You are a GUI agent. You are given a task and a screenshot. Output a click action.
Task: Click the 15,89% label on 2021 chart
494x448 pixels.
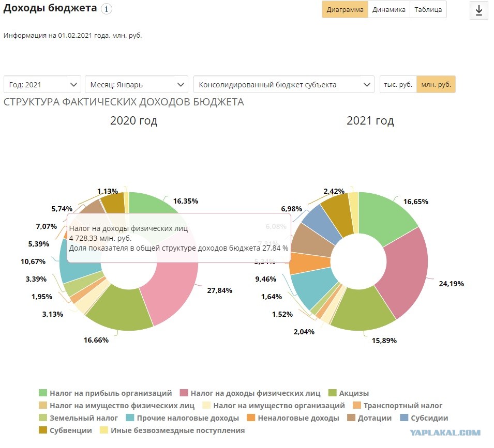pos(384,341)
